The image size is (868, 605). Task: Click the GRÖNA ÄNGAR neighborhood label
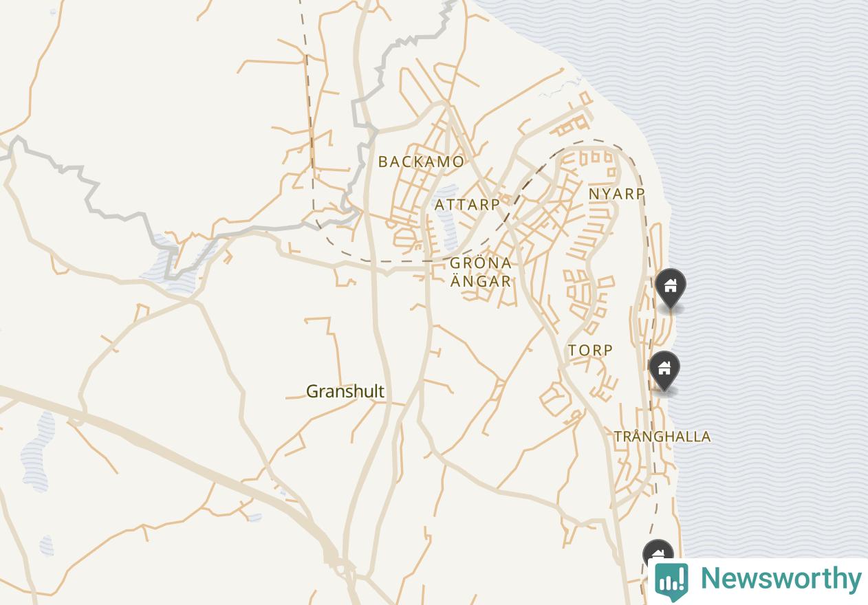481,272
